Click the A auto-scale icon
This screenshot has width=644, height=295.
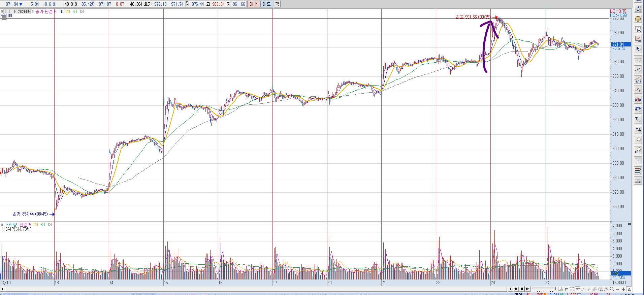629,289
